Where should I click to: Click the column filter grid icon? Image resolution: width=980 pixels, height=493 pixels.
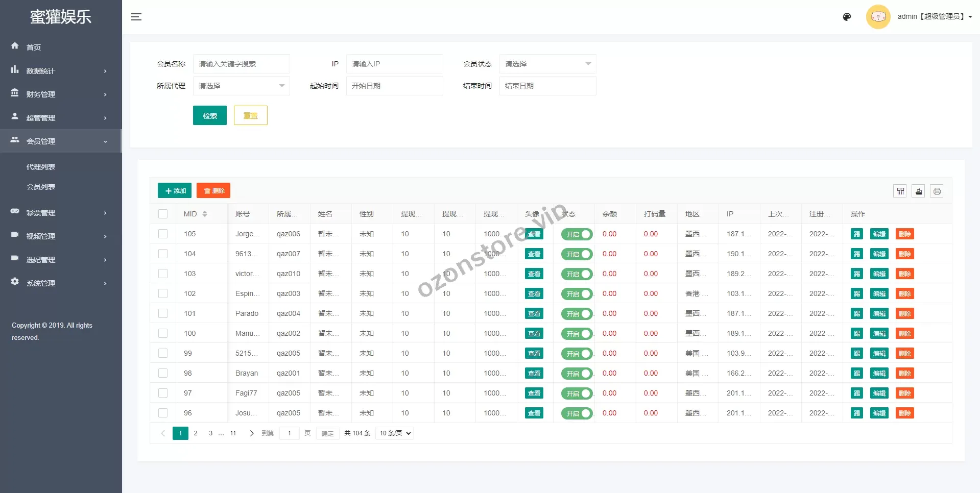(x=900, y=191)
